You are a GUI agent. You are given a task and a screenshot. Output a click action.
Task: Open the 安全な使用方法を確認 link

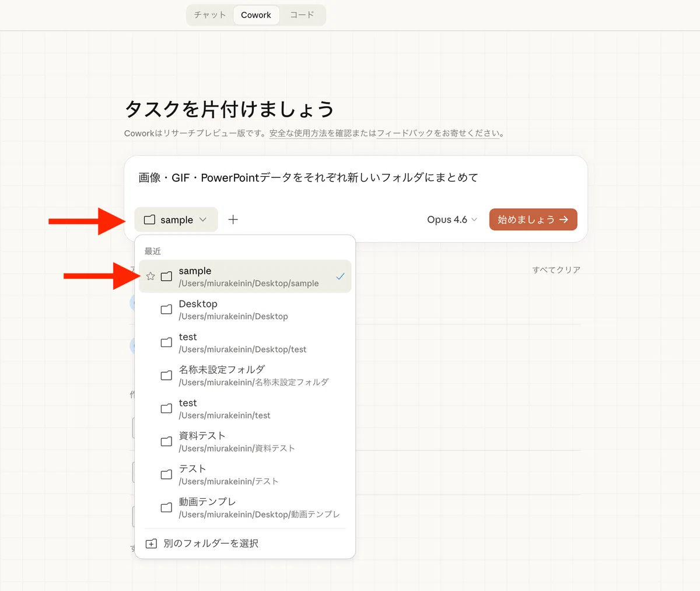pos(310,133)
